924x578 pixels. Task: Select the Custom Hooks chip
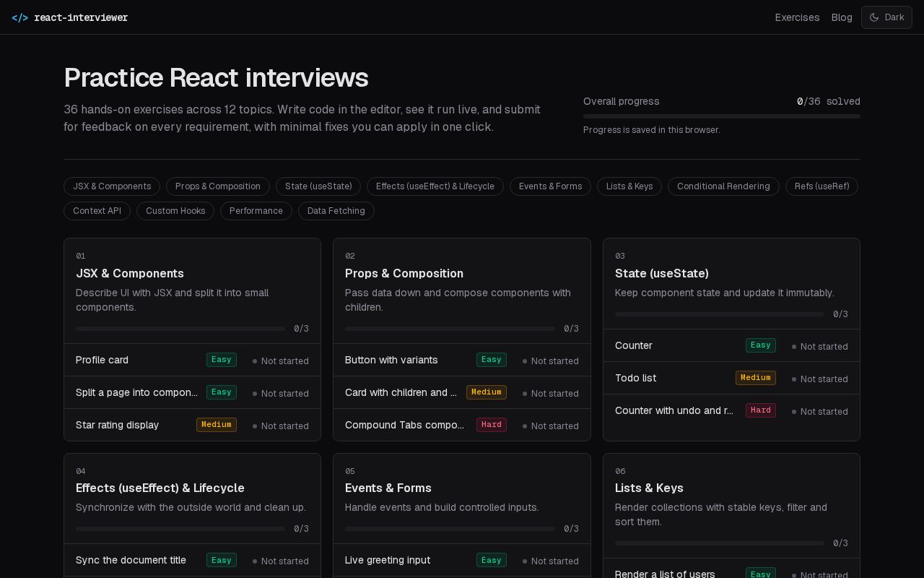point(175,211)
